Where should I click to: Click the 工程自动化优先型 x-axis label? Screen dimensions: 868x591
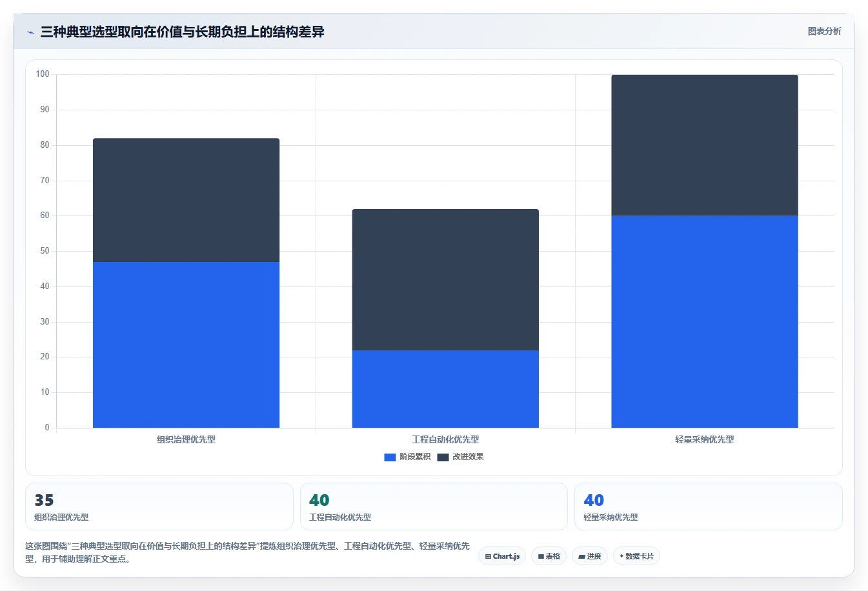pyautogui.click(x=445, y=439)
